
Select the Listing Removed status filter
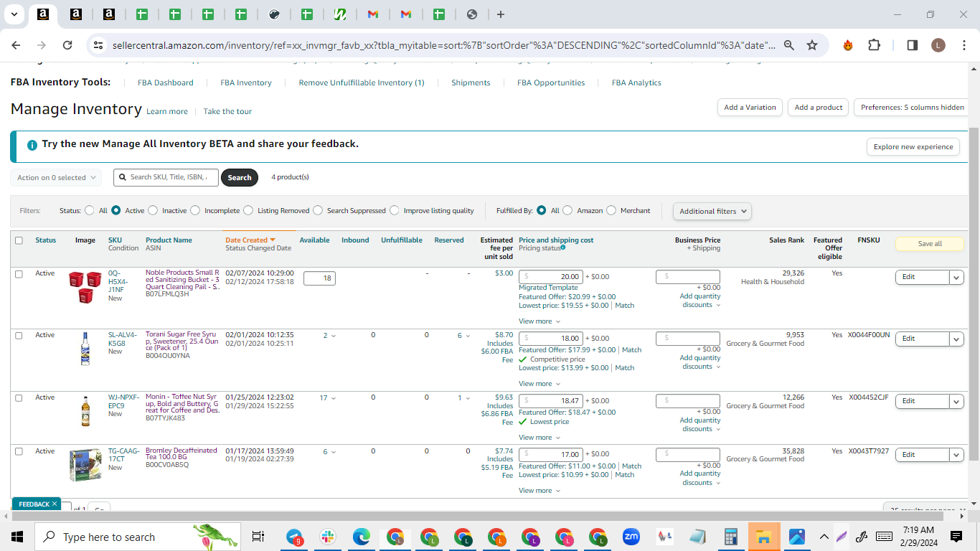[x=248, y=211]
